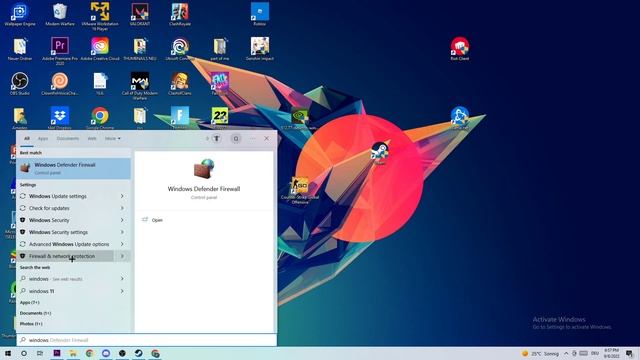Viewport: 640px width, 360px height.
Task: Launch OBS Studio from the desktop
Action: pos(20,84)
